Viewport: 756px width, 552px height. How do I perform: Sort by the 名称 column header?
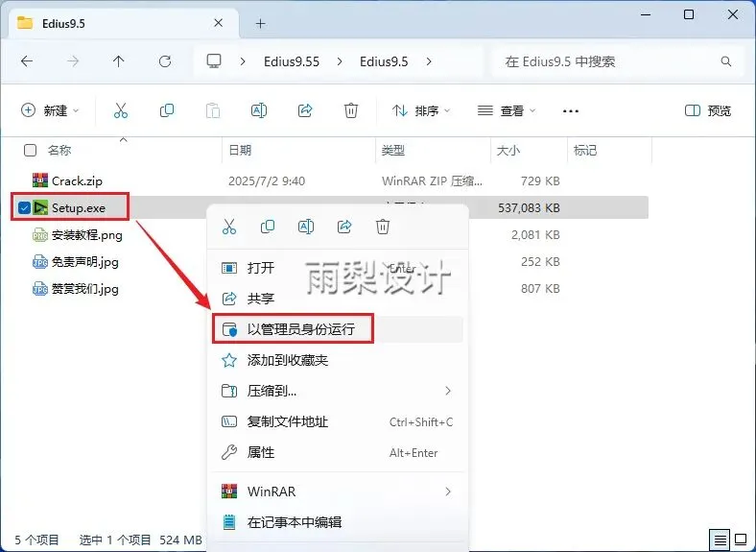tap(59, 150)
